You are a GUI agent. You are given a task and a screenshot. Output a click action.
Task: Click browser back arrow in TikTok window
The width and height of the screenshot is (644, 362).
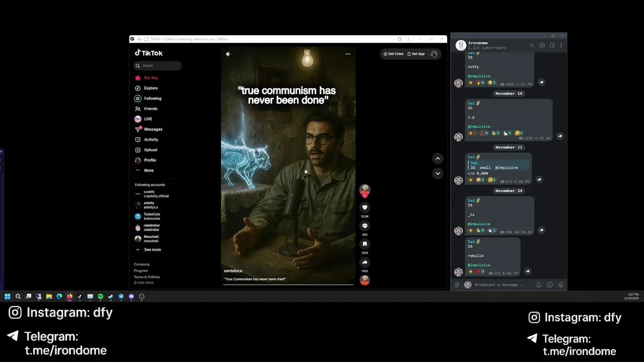pos(140,39)
